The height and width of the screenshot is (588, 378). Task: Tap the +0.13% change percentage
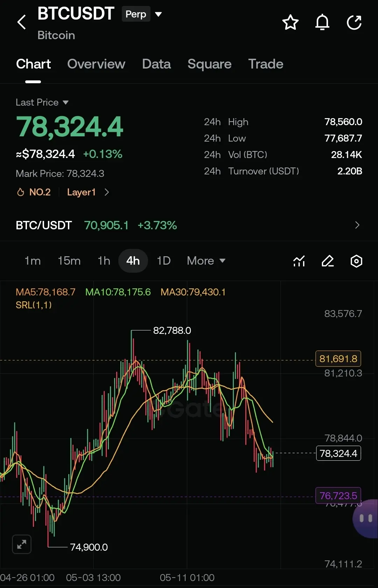point(103,154)
